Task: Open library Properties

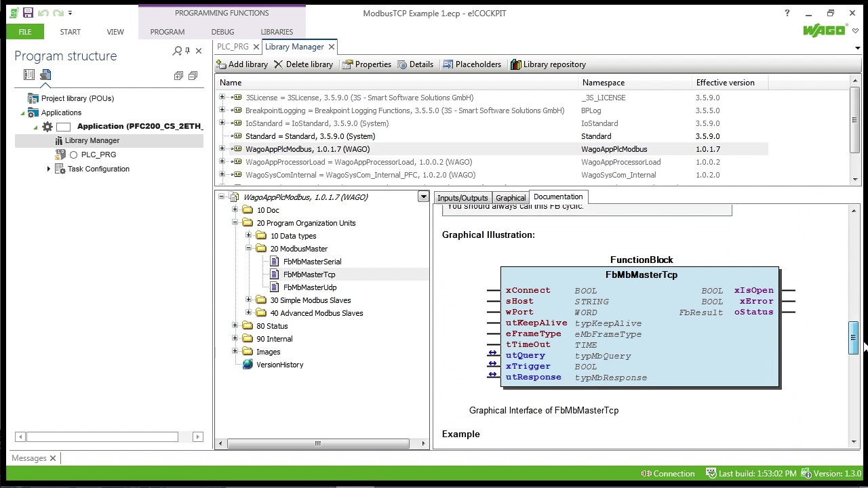Action: (367, 64)
